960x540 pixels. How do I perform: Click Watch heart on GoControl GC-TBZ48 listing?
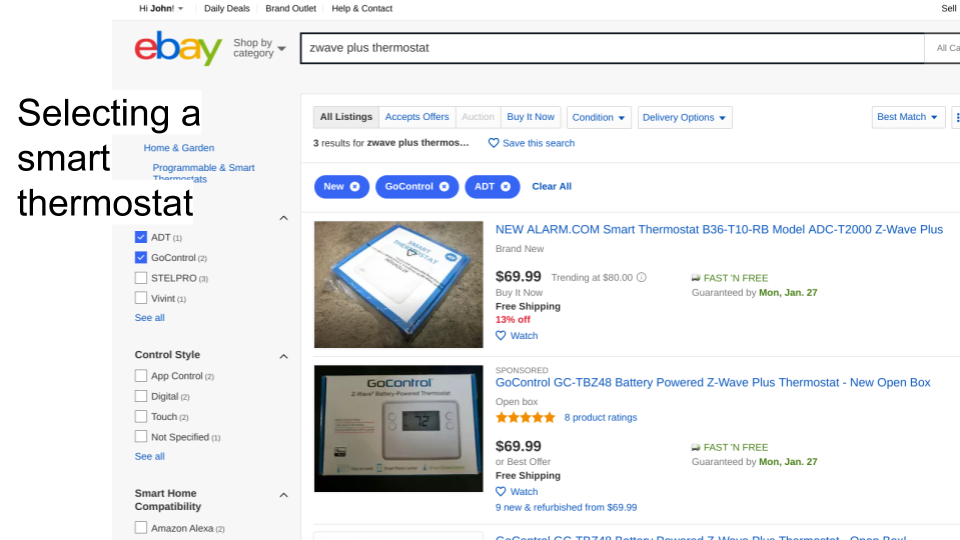click(501, 492)
